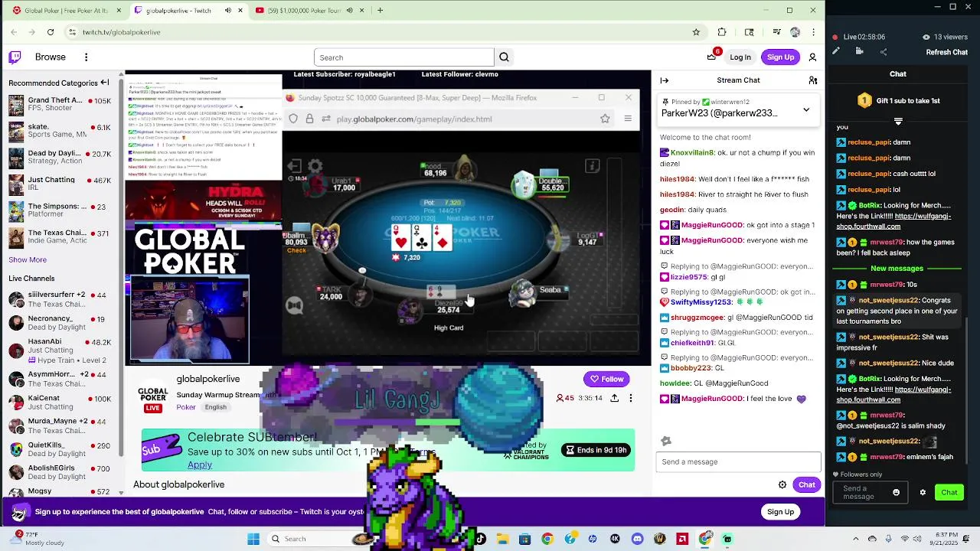Image resolution: width=980 pixels, height=551 pixels.
Task: Open Discord from the taskbar
Action: pos(637,539)
